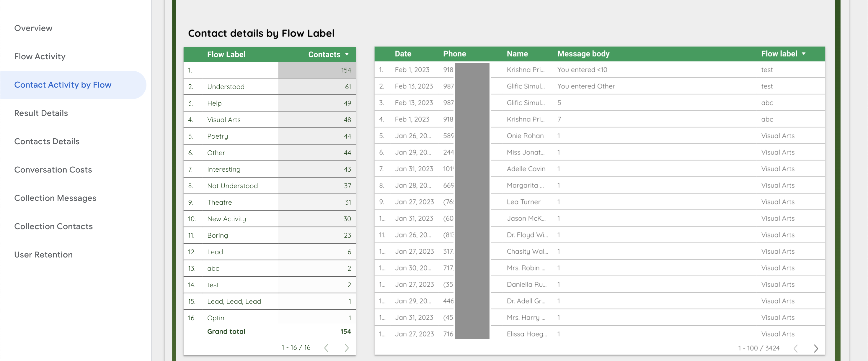Click the Date column header
868x361 pixels.
point(403,54)
